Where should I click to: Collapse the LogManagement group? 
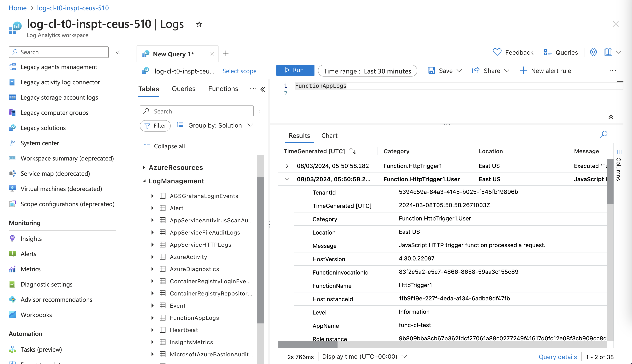click(144, 181)
